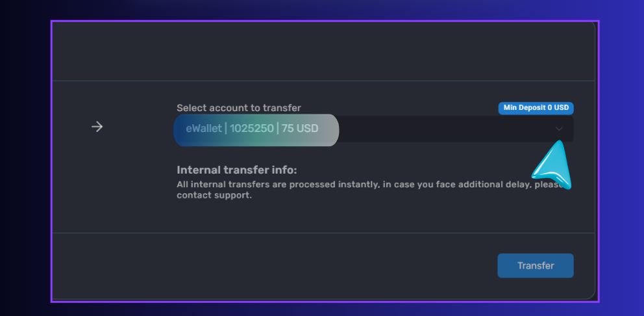Click the purple frame border around panel
Image resolution: width=644 pixels, height=316 pixels.
click(325, 21)
